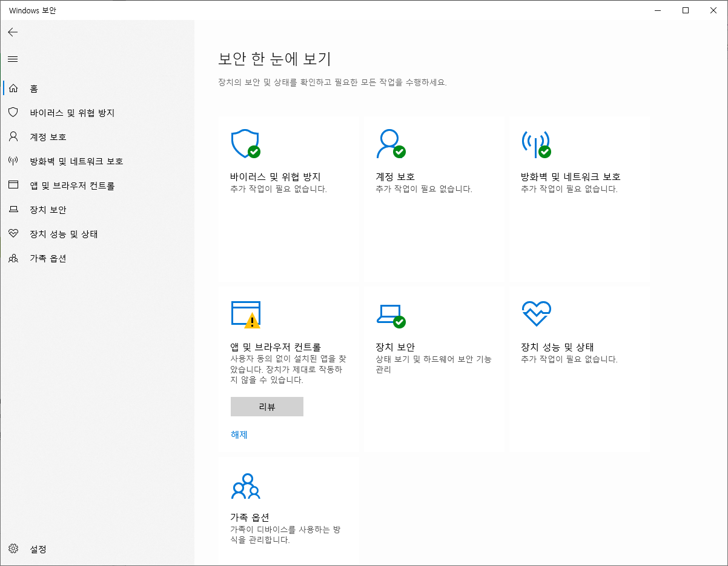Click the text 상태 보기 및 하드웨어 보안 기능 관리
Viewport: 728px width, 566px height.
click(x=434, y=364)
